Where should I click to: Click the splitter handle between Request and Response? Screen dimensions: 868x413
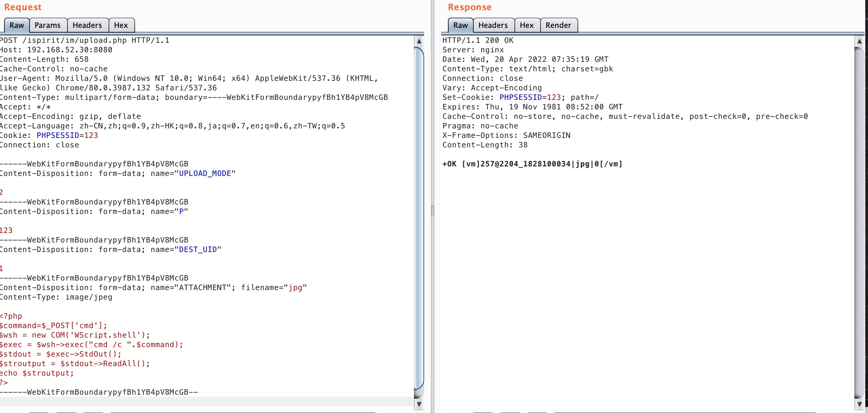tap(432, 211)
